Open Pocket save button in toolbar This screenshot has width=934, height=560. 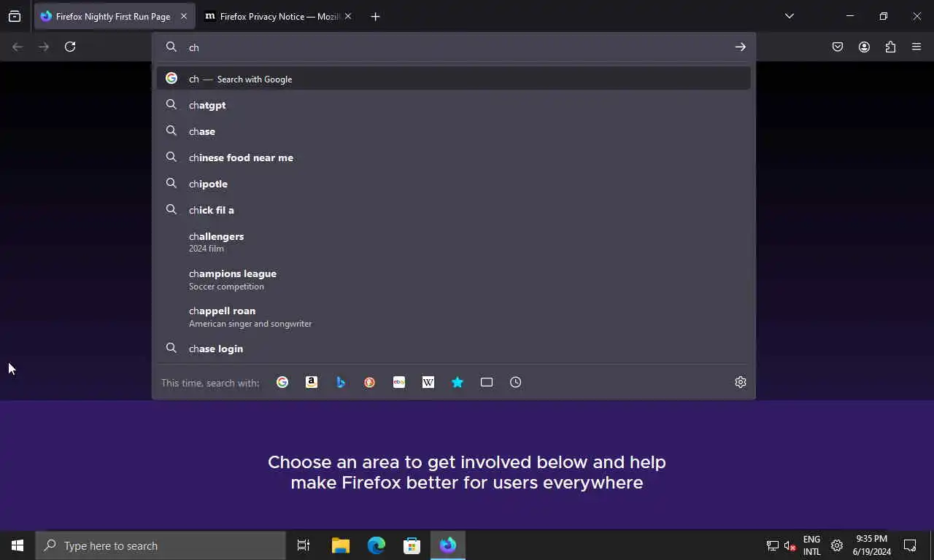tap(838, 47)
